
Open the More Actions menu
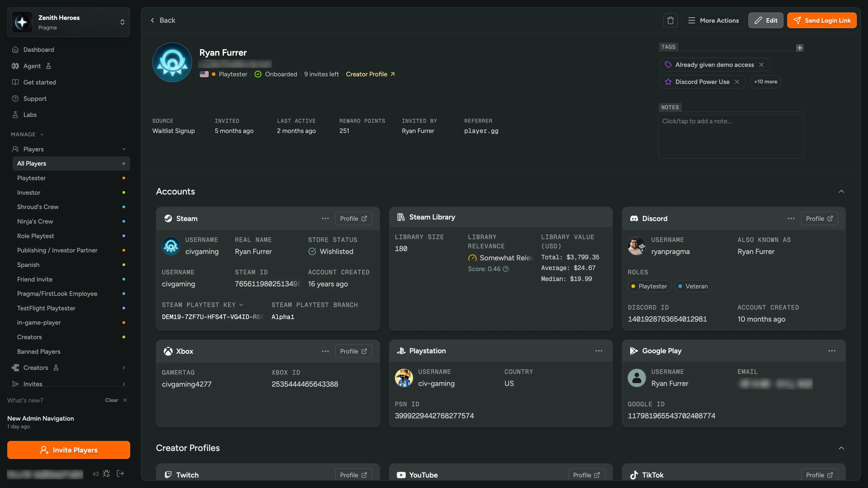(713, 20)
